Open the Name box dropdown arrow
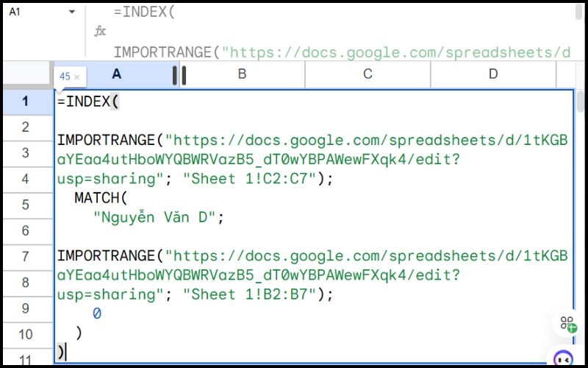Screen dimensions: 588x368 (x=71, y=13)
